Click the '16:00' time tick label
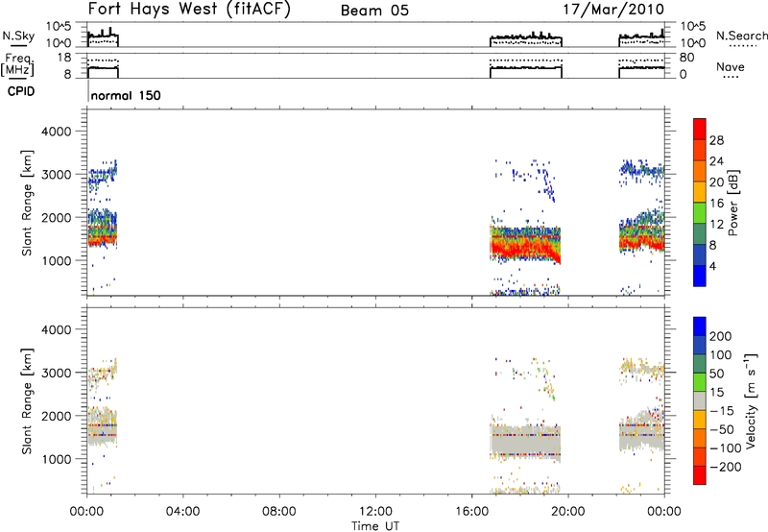The width and height of the screenshot is (768, 532). [x=471, y=512]
